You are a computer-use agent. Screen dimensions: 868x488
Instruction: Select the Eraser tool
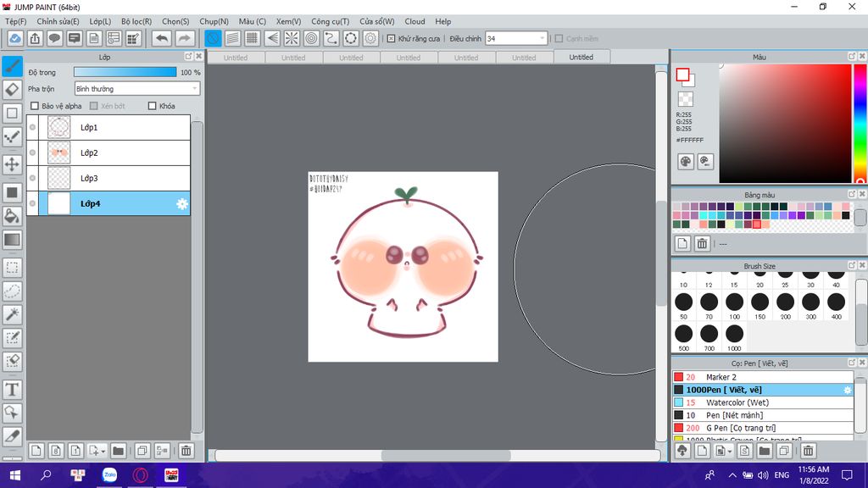12,90
